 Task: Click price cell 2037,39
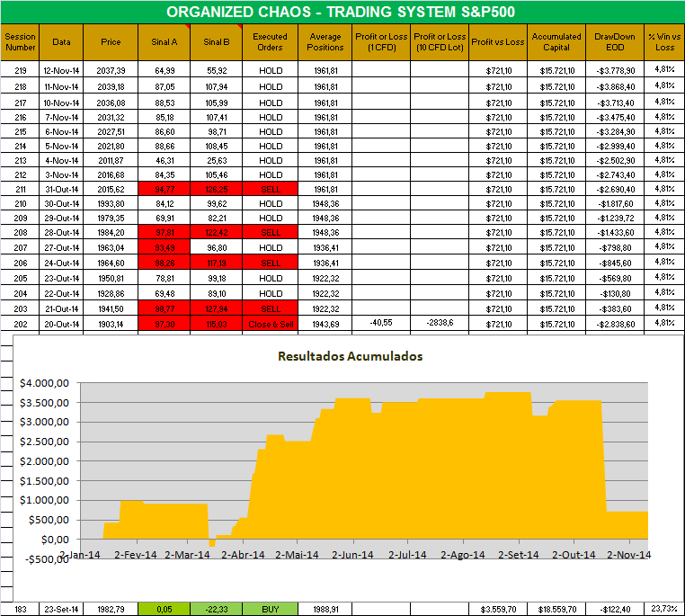(x=111, y=70)
